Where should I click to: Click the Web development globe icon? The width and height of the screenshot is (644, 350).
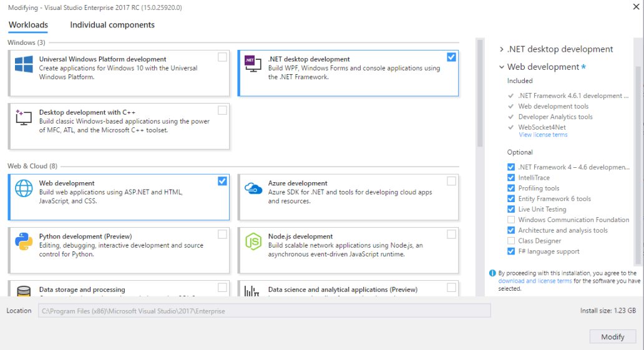click(24, 188)
